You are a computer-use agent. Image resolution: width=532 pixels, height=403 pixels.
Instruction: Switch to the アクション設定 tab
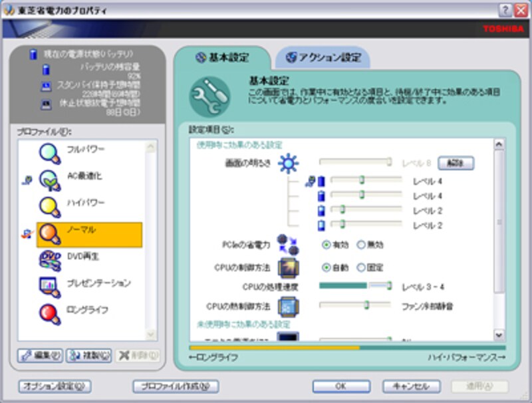[323, 58]
